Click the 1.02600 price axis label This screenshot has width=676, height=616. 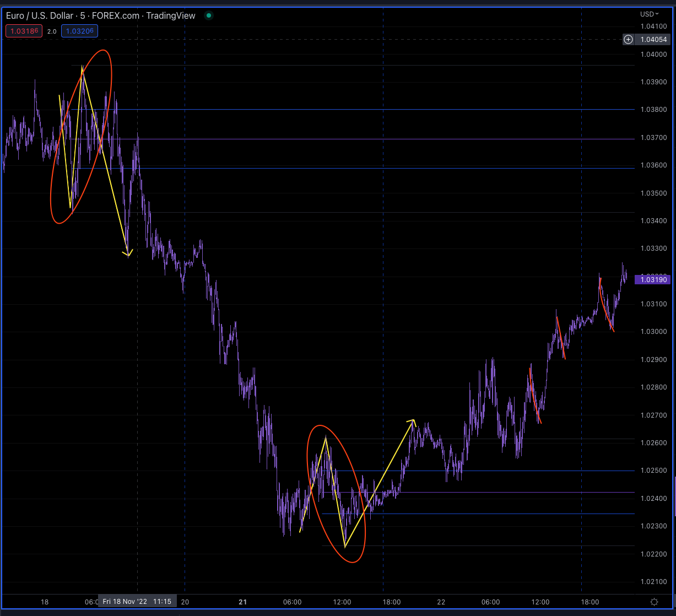tap(654, 442)
